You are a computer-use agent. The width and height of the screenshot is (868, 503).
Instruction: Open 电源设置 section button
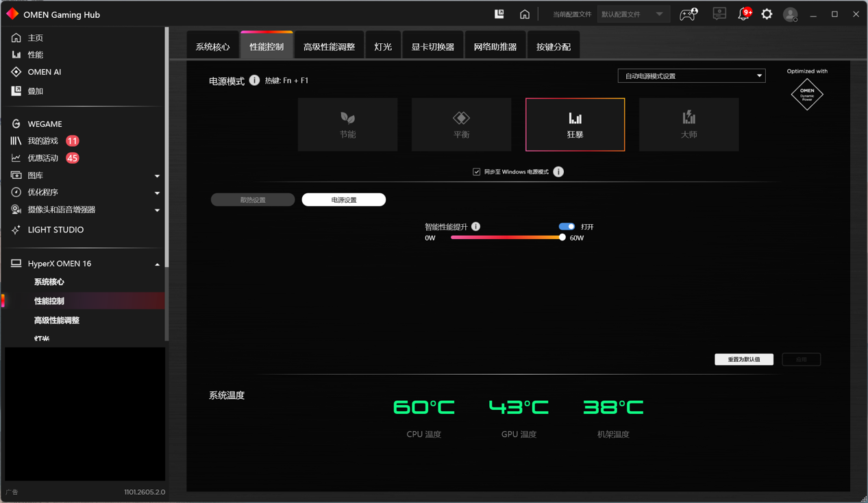(x=344, y=200)
